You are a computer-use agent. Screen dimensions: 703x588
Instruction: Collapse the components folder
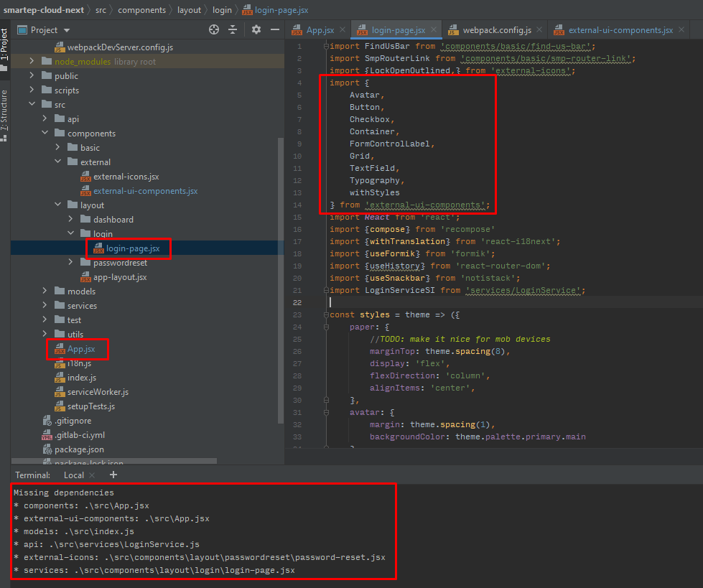coord(45,133)
